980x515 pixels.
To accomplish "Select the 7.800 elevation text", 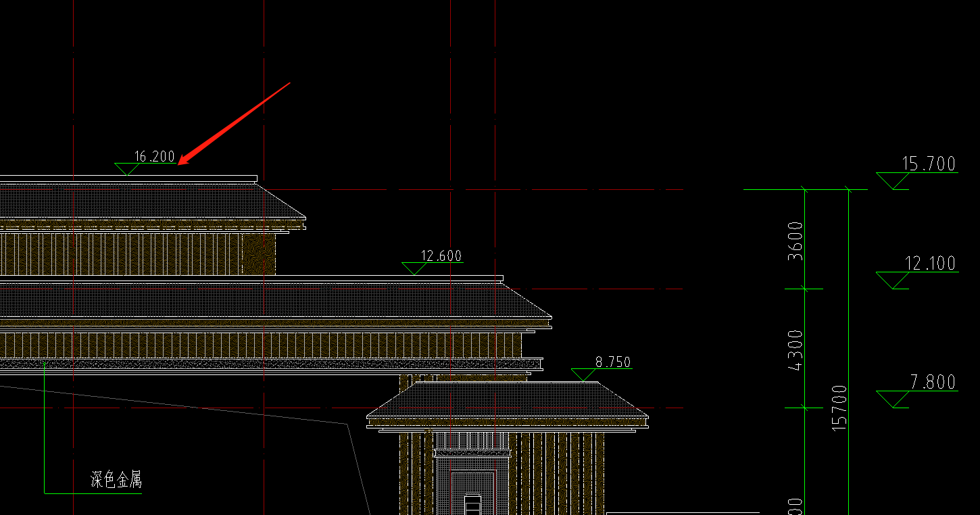I will (933, 383).
